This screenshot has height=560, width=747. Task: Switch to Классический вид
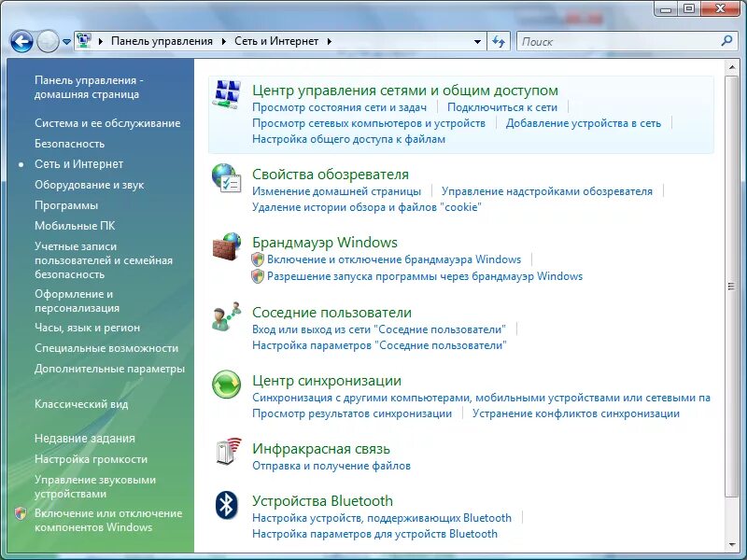81,404
